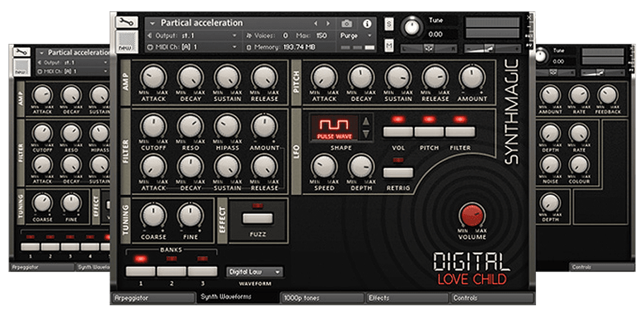The width and height of the screenshot is (644, 318).
Task: Open the Controls tab in front window
Action: click(x=493, y=298)
